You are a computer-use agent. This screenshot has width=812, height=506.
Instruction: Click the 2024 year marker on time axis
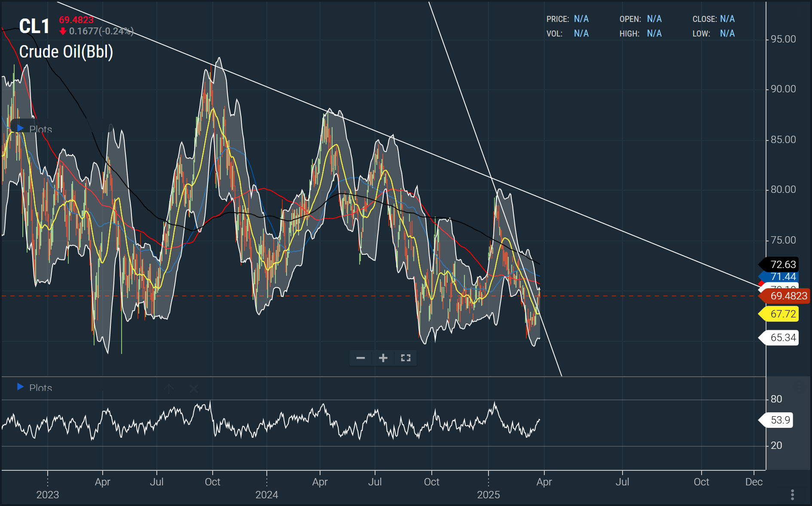(267, 495)
